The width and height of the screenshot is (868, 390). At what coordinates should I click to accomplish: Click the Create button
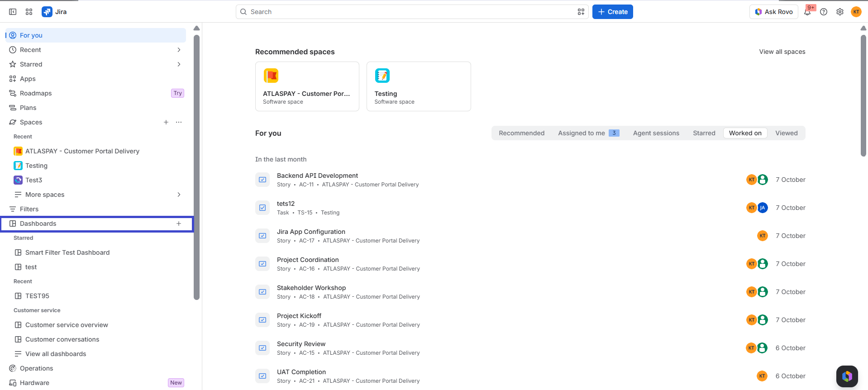(612, 12)
